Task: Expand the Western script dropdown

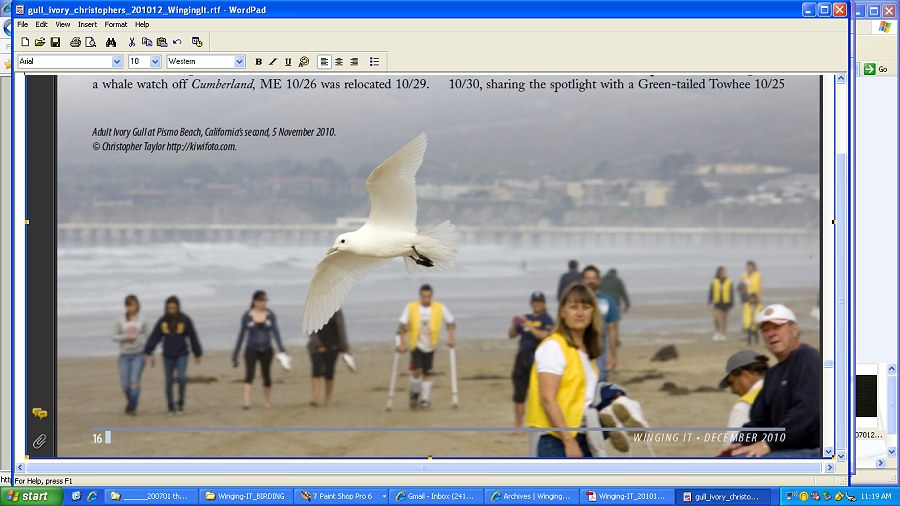Action: pyautogui.click(x=239, y=62)
